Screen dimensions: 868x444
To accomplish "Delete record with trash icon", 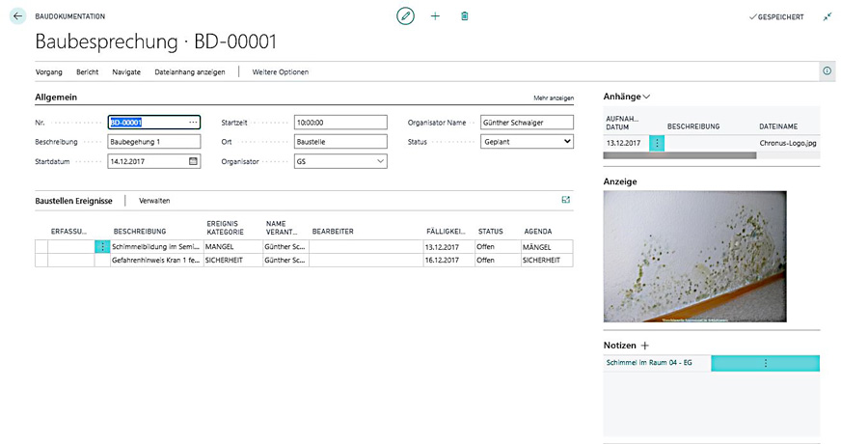I will (x=465, y=16).
